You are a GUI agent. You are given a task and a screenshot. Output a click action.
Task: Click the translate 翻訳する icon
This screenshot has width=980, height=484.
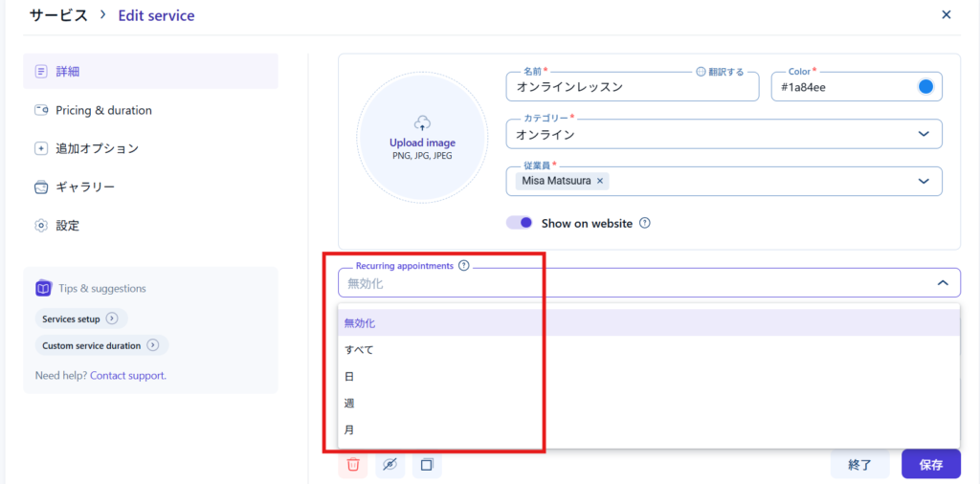tap(701, 72)
